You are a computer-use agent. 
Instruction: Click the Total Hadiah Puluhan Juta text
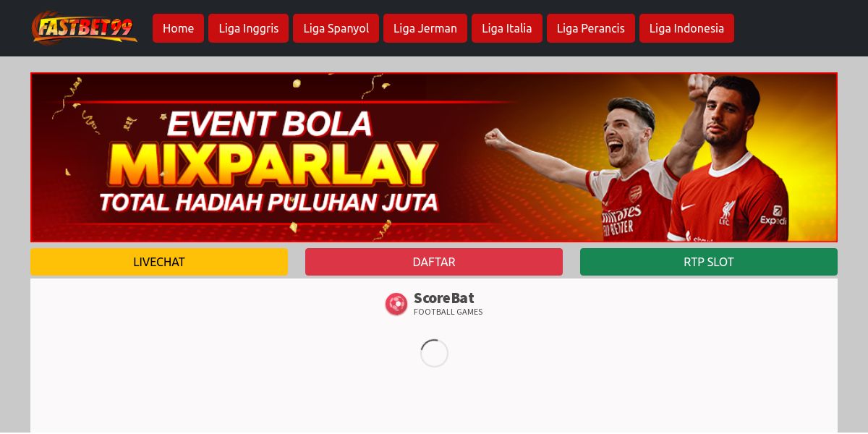[x=268, y=202]
